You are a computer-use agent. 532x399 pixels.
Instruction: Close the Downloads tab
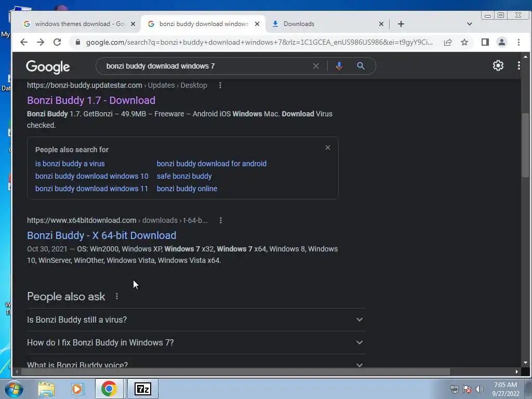coord(381,24)
